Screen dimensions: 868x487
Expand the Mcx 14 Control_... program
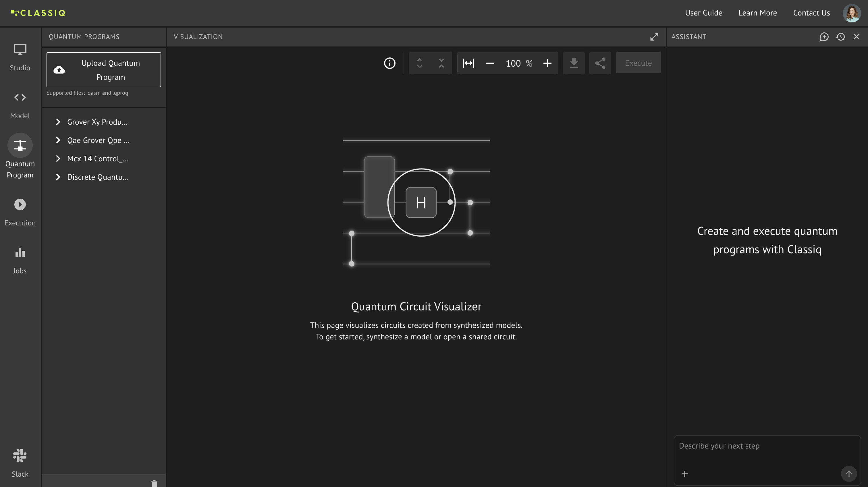click(58, 159)
